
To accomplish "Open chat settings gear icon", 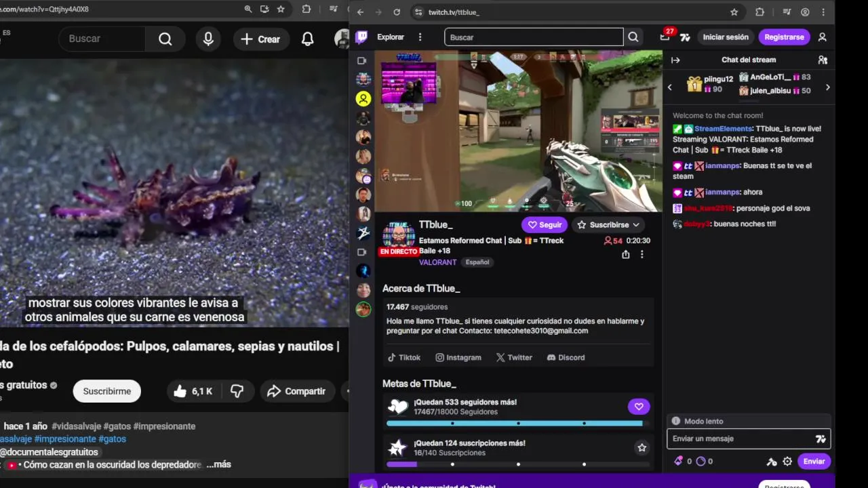I will pyautogui.click(x=787, y=462).
